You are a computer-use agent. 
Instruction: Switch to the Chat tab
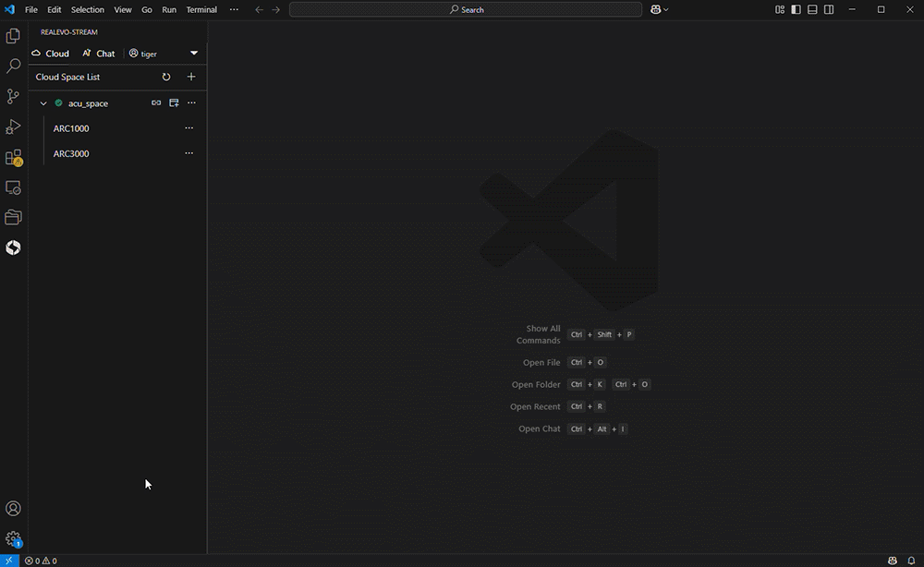pos(99,53)
